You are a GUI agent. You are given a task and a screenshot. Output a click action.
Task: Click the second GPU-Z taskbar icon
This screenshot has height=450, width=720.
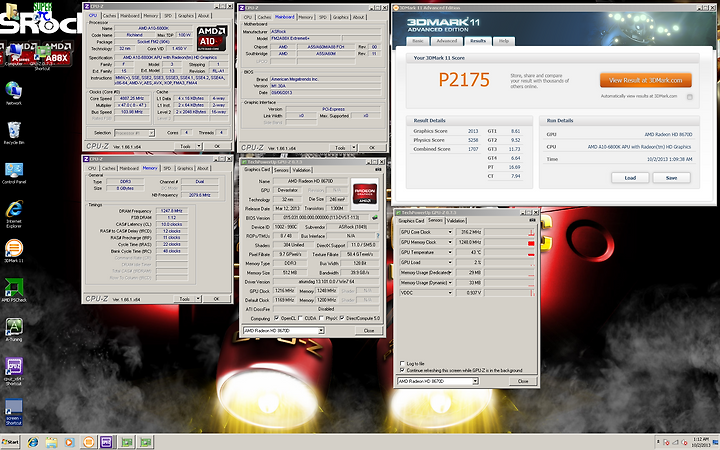146,442
